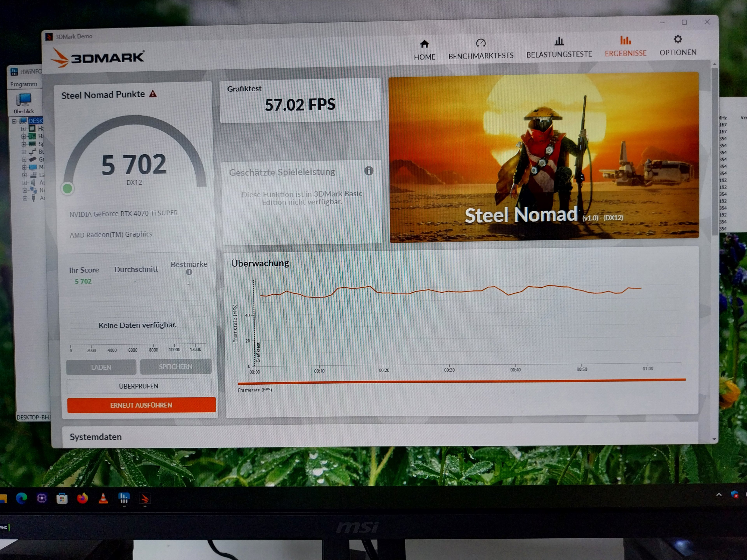Open the Programm menu in HWiNFO
The width and height of the screenshot is (747, 560).
(x=24, y=84)
